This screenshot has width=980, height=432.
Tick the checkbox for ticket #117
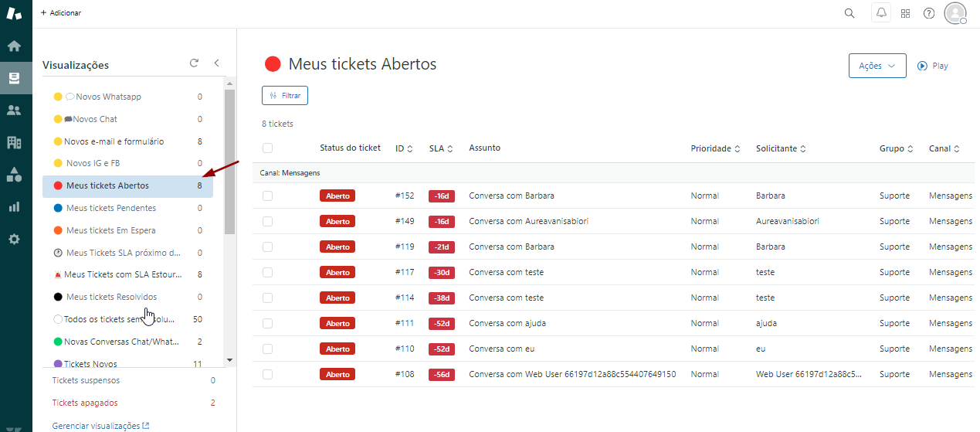[x=268, y=273]
